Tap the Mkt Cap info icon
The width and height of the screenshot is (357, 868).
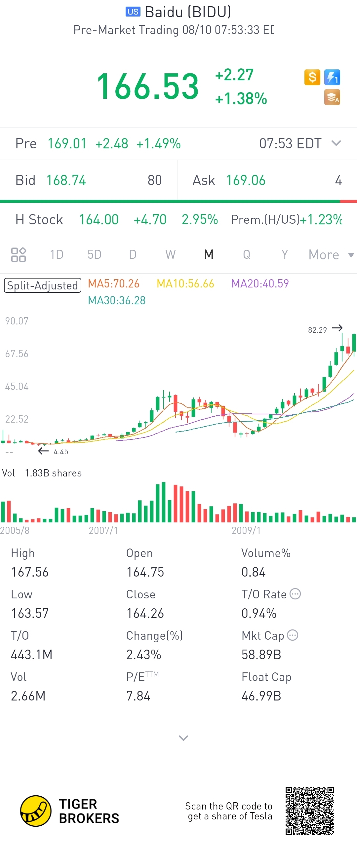tap(293, 635)
